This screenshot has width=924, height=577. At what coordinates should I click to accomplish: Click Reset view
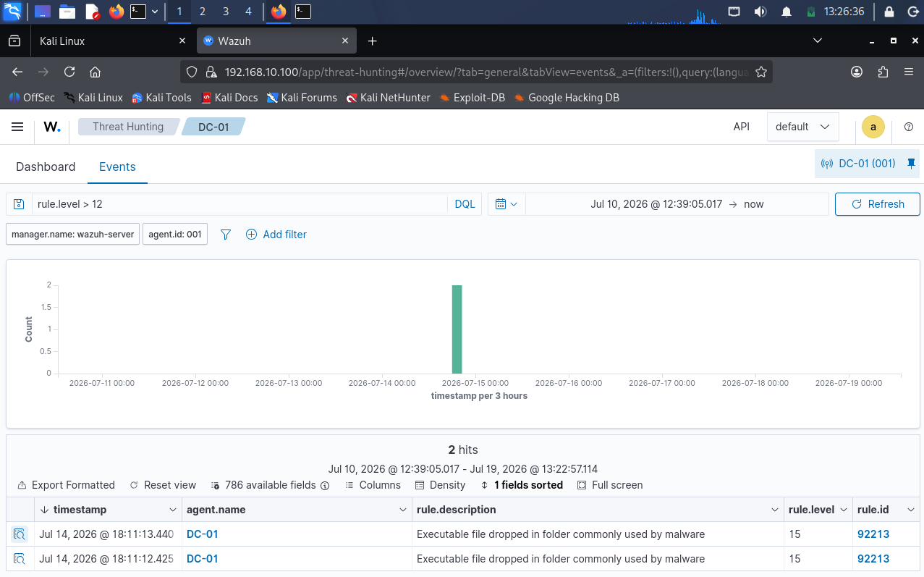tap(163, 485)
